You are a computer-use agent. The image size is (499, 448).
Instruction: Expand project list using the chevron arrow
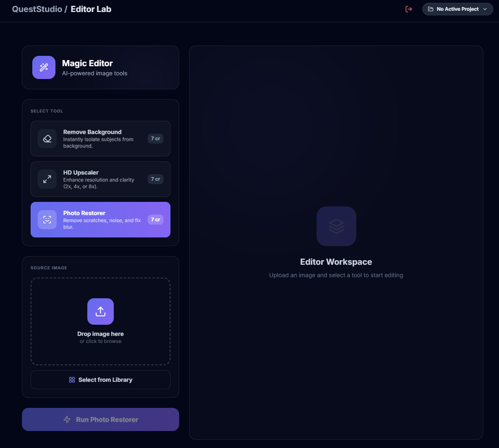(x=485, y=9)
